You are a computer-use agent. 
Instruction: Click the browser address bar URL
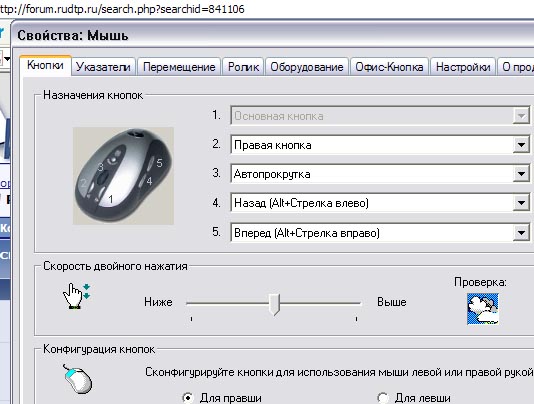pos(122,9)
